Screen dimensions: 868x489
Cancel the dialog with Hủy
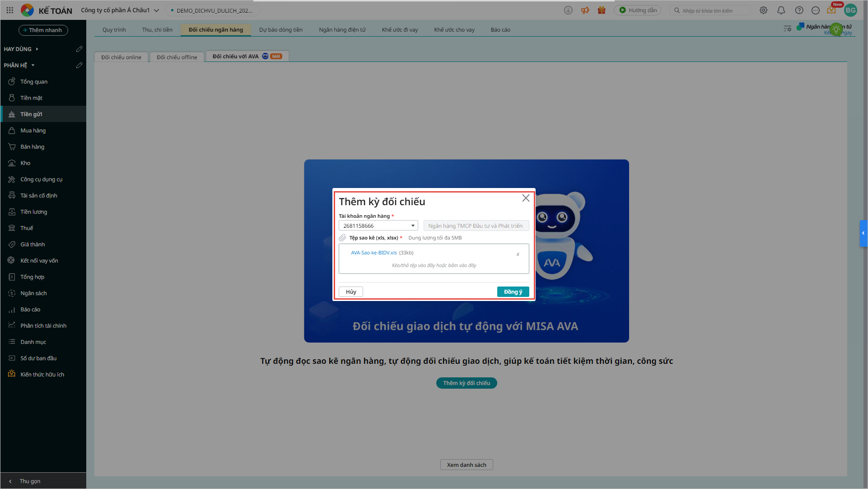click(x=351, y=292)
